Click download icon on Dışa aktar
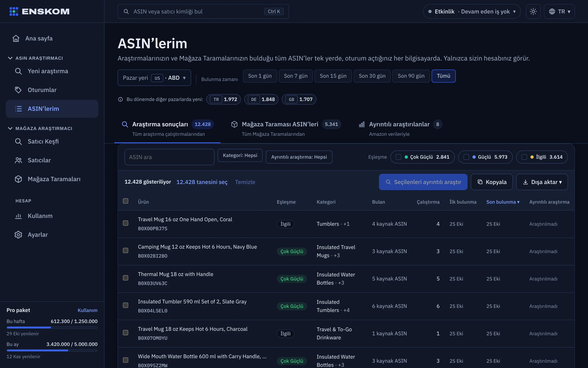Viewport: 588px width, 368px height. [x=525, y=182]
